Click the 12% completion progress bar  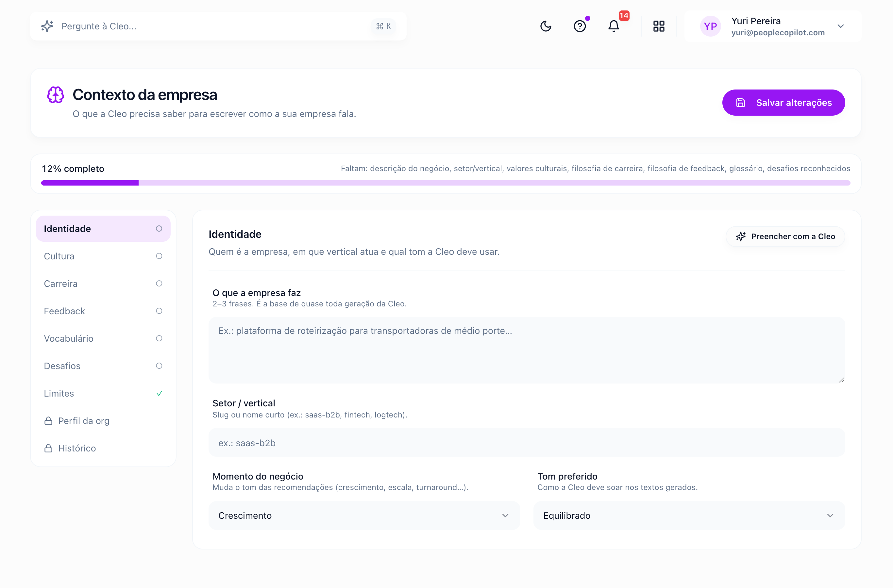tap(446, 183)
